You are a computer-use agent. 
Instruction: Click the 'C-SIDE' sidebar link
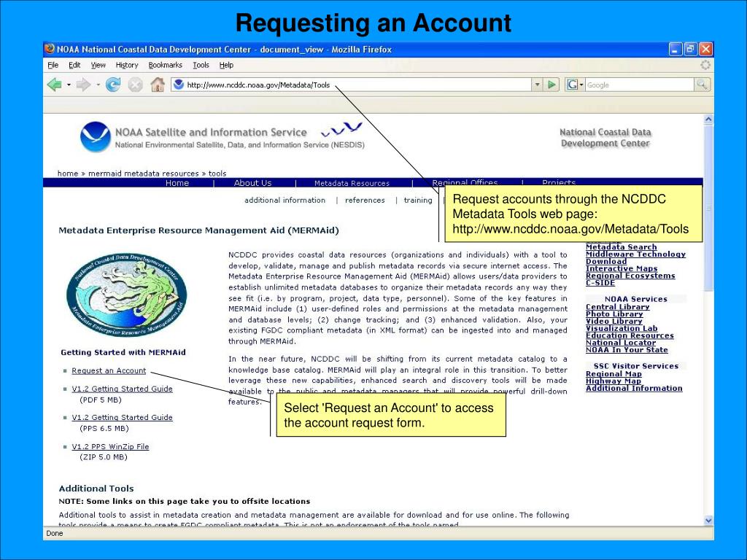pos(600,282)
